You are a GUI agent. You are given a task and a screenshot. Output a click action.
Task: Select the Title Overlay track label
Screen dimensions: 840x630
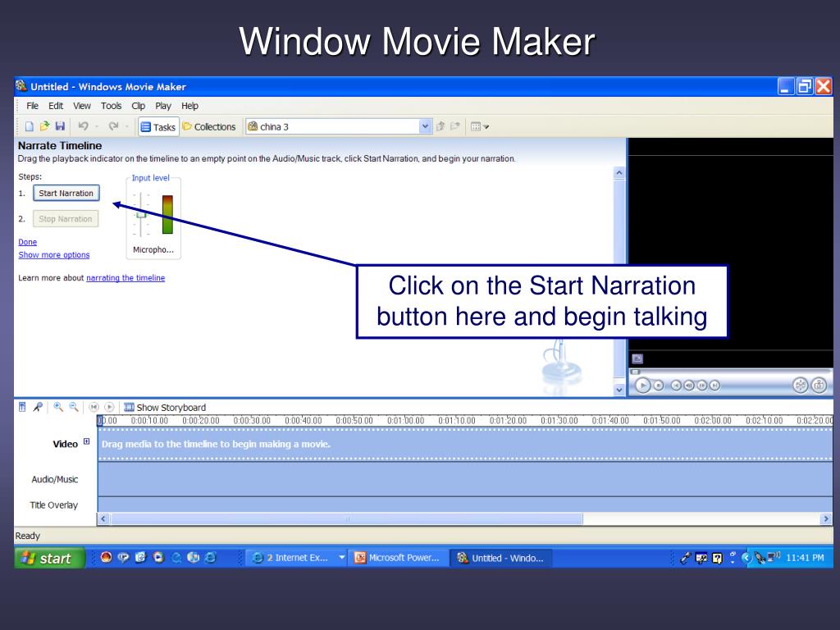[x=53, y=505]
